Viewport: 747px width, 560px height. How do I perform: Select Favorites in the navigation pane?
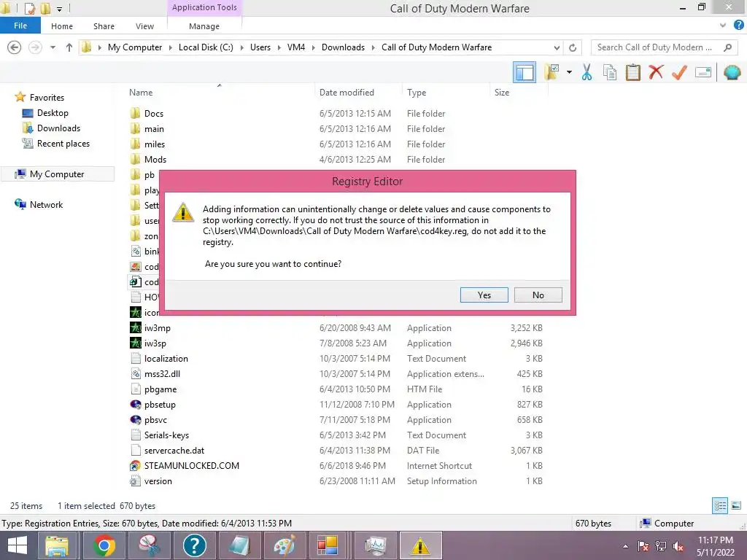pyautogui.click(x=47, y=97)
